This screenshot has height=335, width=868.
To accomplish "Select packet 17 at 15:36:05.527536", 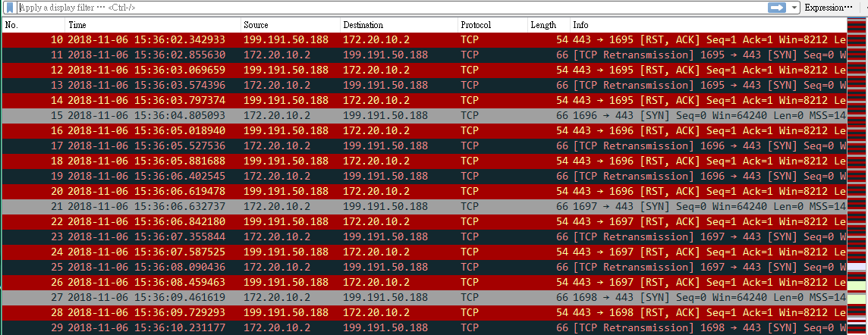I will pyautogui.click(x=424, y=146).
